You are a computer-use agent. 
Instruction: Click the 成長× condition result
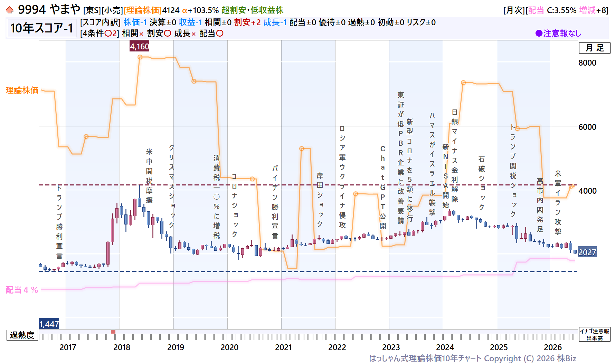(185, 33)
